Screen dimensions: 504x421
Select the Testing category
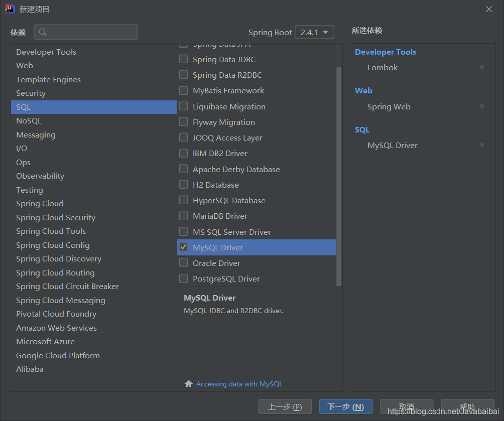coord(93,190)
